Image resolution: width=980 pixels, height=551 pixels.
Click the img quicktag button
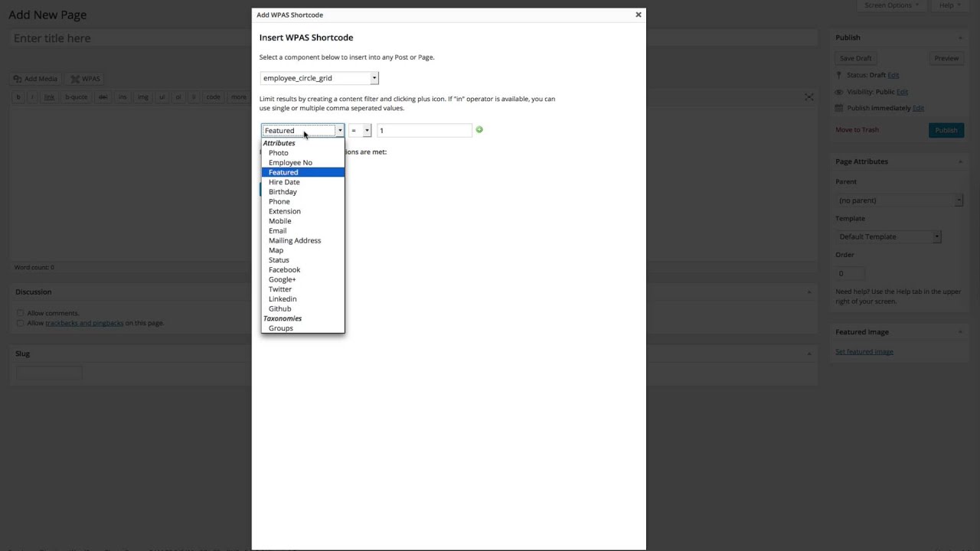[142, 97]
